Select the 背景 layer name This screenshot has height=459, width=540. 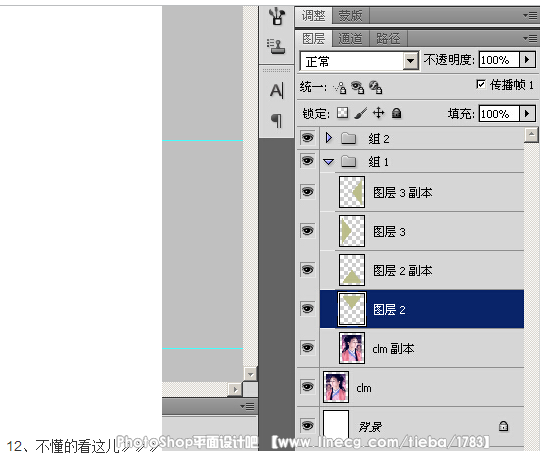[370, 427]
